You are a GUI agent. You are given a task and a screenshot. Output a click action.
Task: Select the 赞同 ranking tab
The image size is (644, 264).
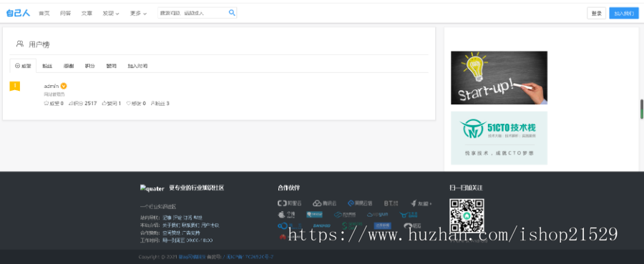coord(112,66)
